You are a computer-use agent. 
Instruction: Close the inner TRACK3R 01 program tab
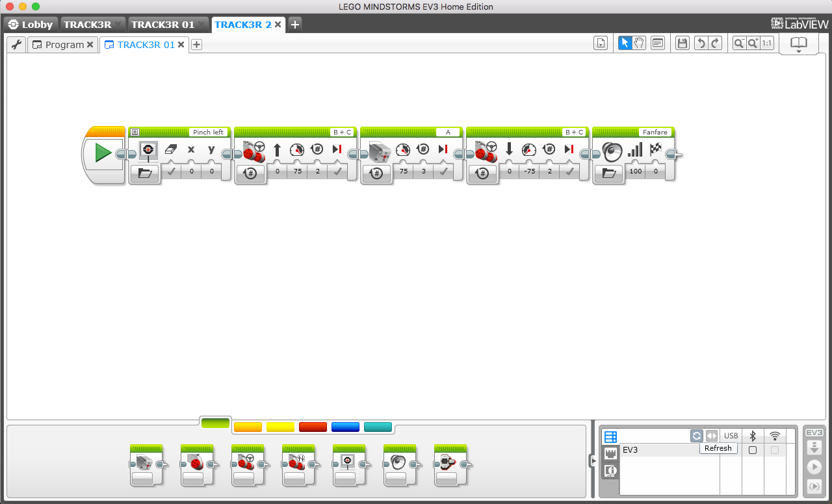[x=181, y=45]
